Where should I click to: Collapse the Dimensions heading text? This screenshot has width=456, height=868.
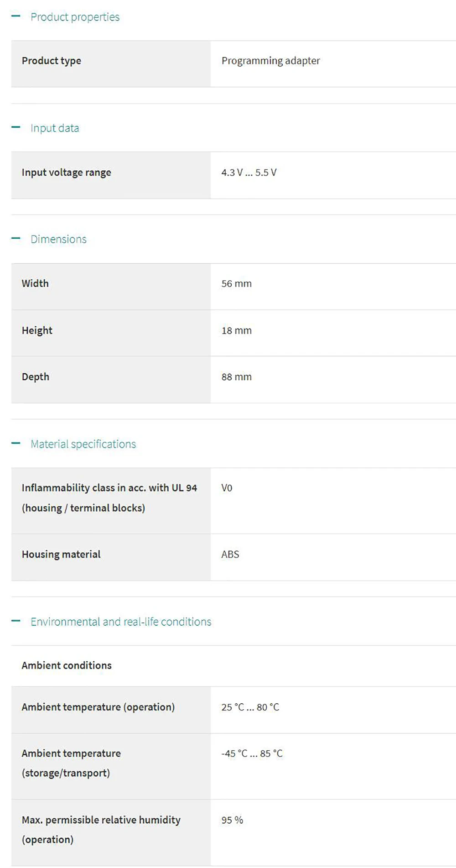click(58, 239)
